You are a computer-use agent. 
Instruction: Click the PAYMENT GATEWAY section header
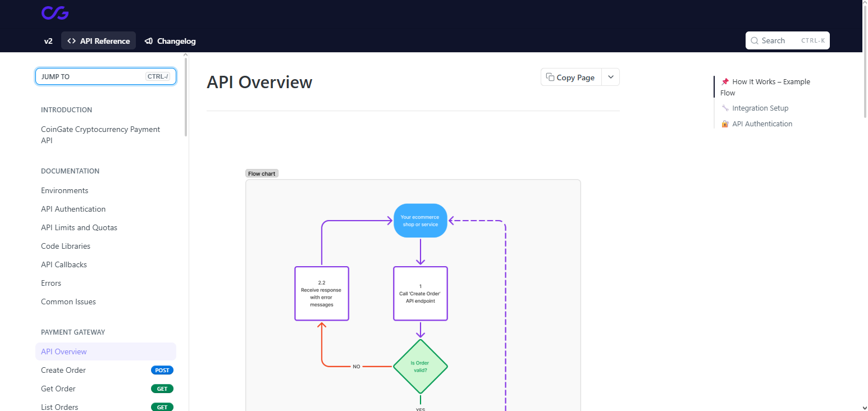pyautogui.click(x=73, y=332)
